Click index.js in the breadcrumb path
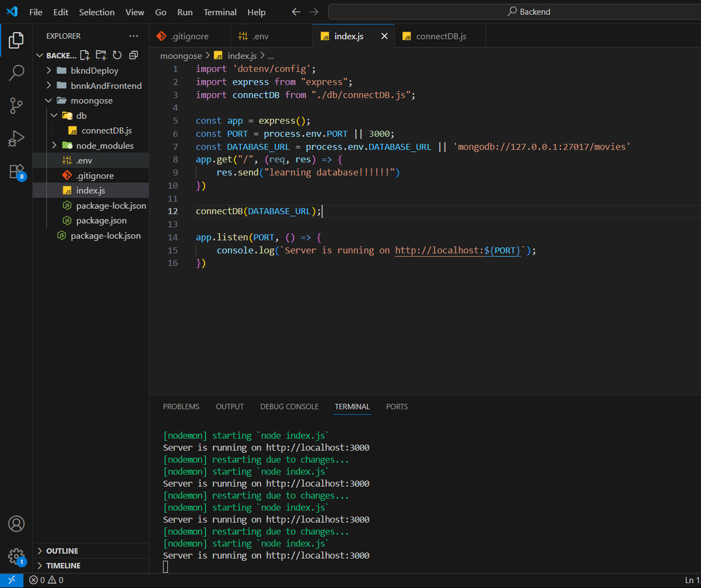Image resolution: width=701 pixels, height=588 pixels. (236, 55)
